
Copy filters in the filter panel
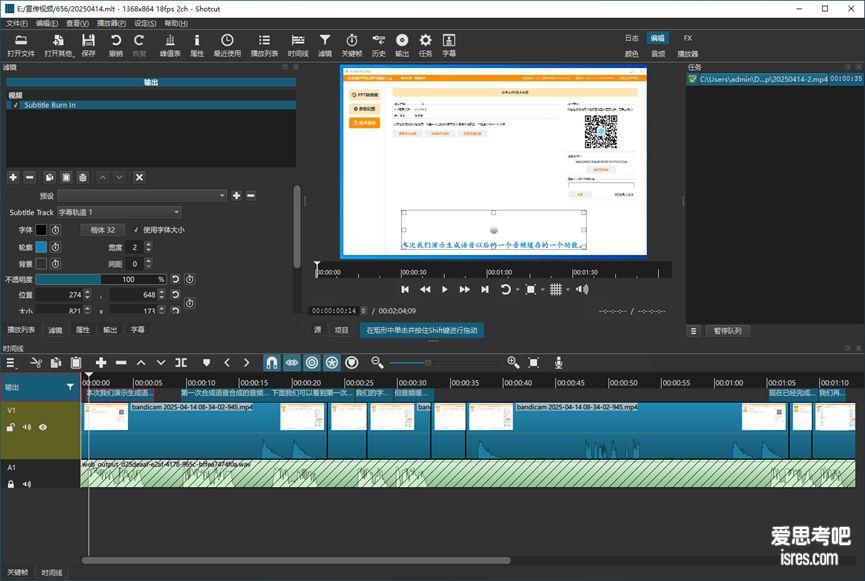click(x=50, y=177)
